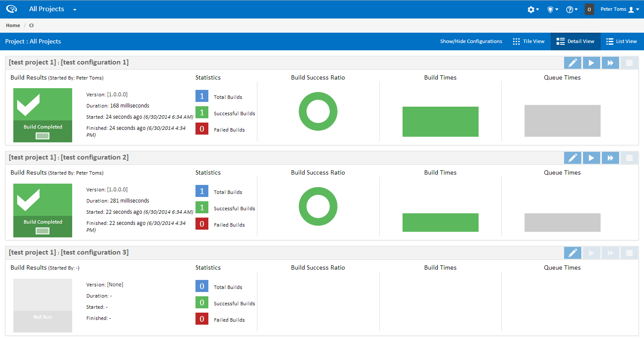This screenshot has width=644, height=338.
Task: Click small log icon under configuration 2 Build Completed
Action: [x=43, y=231]
